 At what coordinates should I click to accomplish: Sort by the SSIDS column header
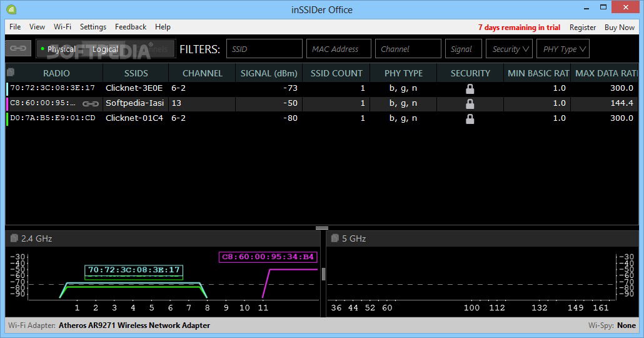(136, 73)
